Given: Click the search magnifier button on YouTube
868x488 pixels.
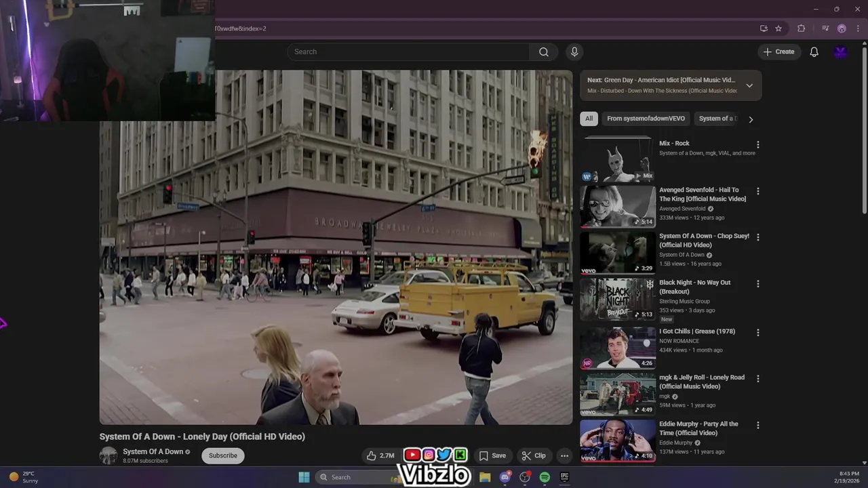Looking at the screenshot, I should click(x=544, y=52).
